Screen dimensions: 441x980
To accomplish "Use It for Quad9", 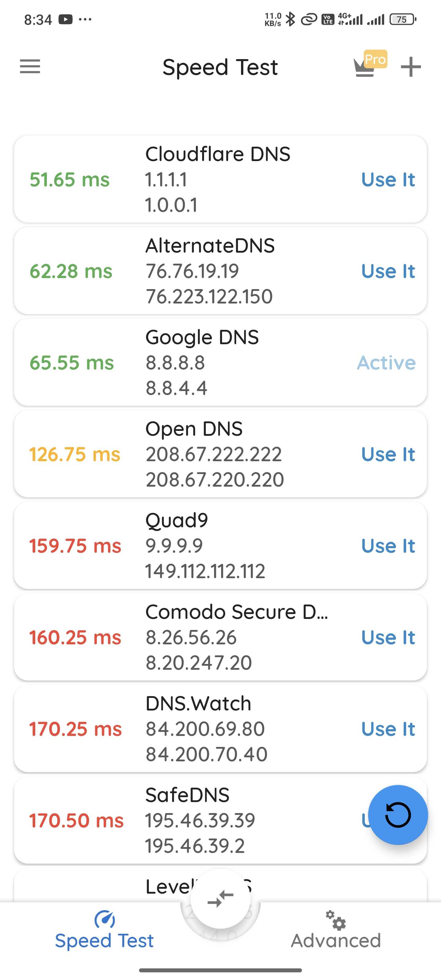I will (x=388, y=546).
